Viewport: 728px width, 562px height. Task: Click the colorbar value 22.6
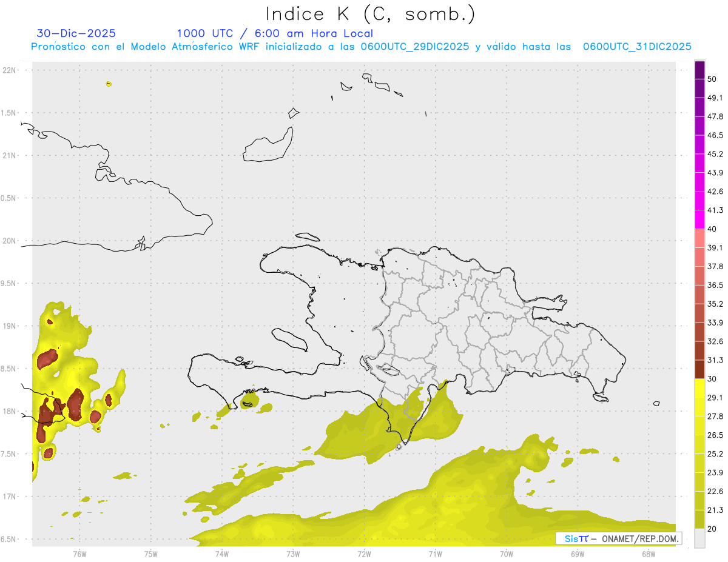coord(716,492)
